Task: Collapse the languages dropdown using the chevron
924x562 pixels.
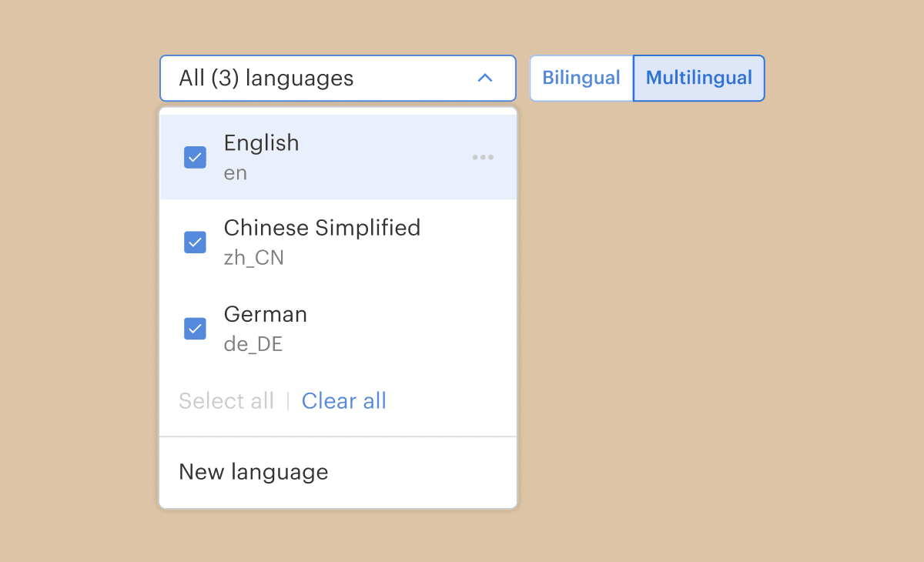Action: point(484,78)
